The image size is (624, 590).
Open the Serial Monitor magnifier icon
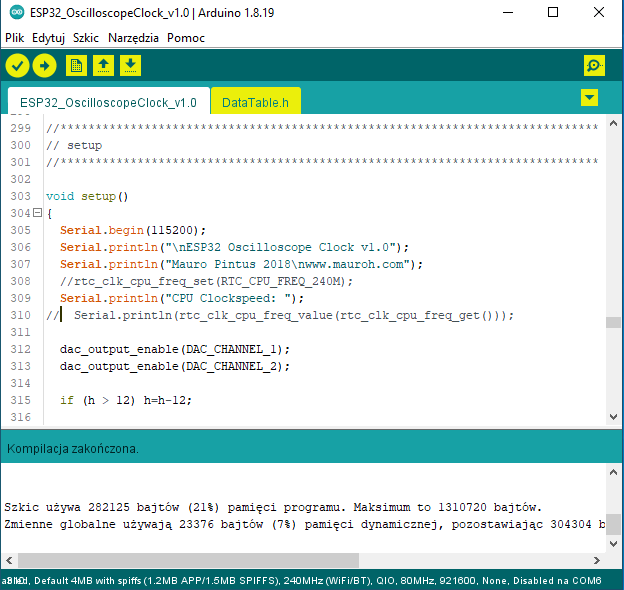pos(595,65)
